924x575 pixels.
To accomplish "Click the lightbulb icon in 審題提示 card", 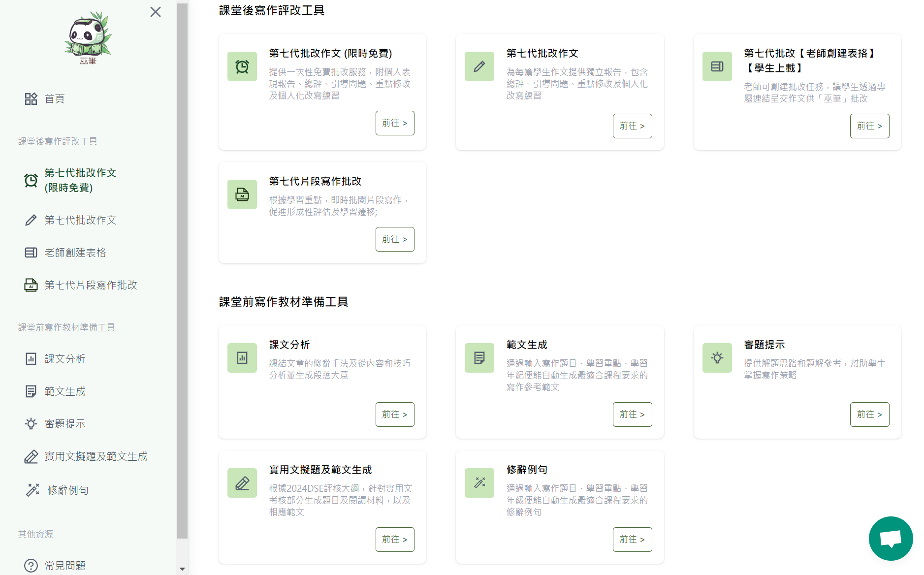I will click(x=717, y=358).
